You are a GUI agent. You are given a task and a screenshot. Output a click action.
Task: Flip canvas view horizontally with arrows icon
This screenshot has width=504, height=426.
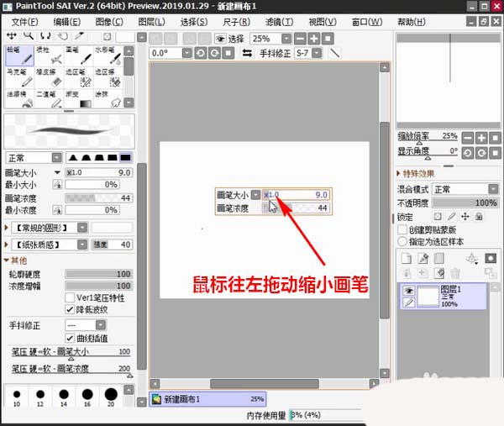pyautogui.click(x=247, y=53)
